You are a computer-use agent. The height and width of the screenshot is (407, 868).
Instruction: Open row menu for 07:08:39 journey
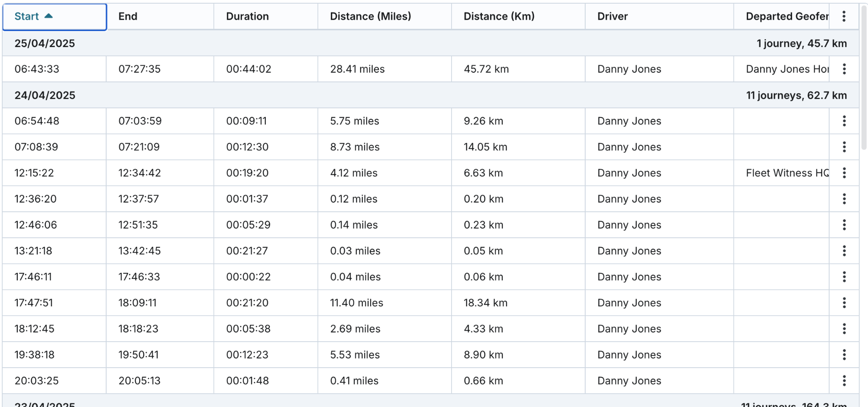point(844,147)
